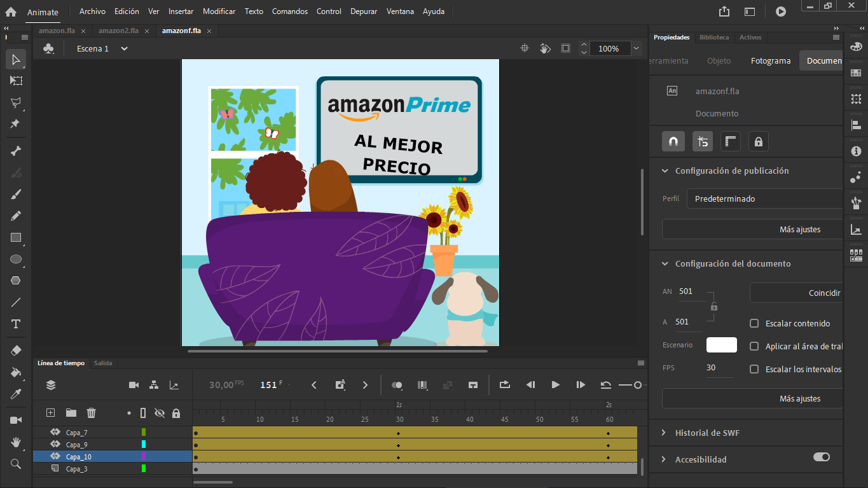Select the Eraser tool

click(x=16, y=351)
